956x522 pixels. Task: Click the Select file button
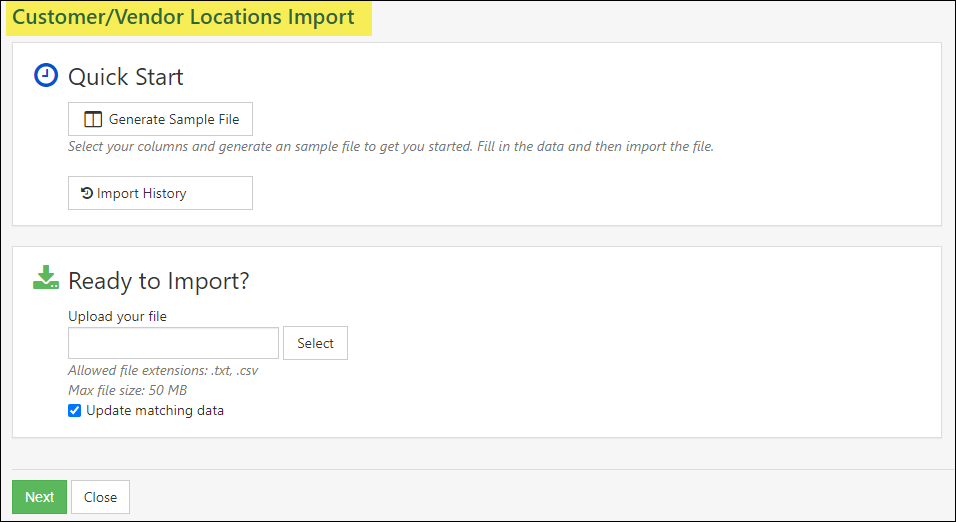coord(315,343)
